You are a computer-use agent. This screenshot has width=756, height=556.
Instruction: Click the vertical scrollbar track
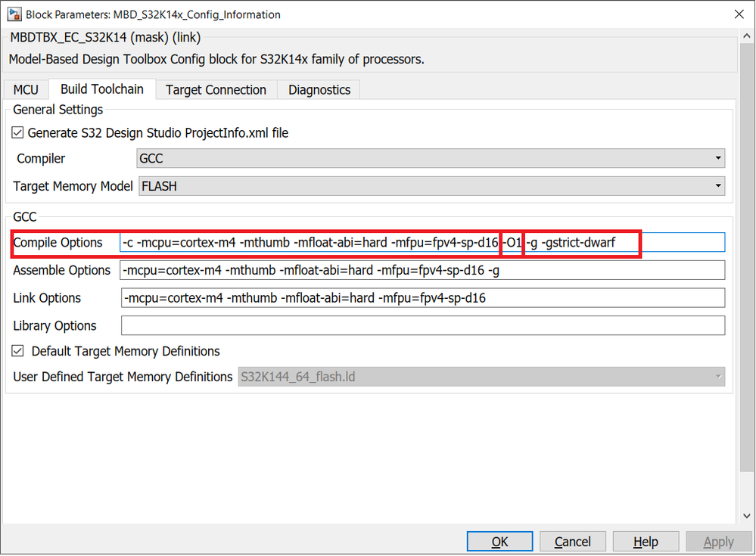coord(747,276)
